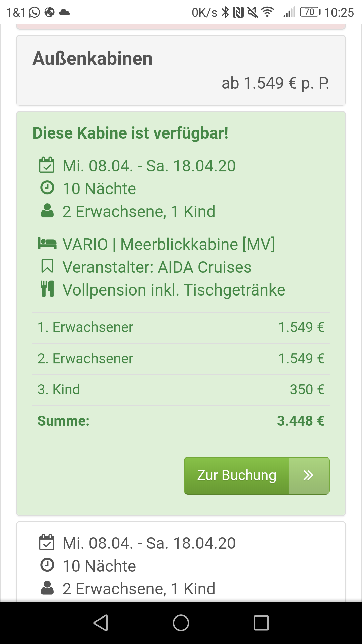362x644 pixels.
Task: Tap the bed icon next to VARIO Meerblickkabine
Action: point(47,244)
